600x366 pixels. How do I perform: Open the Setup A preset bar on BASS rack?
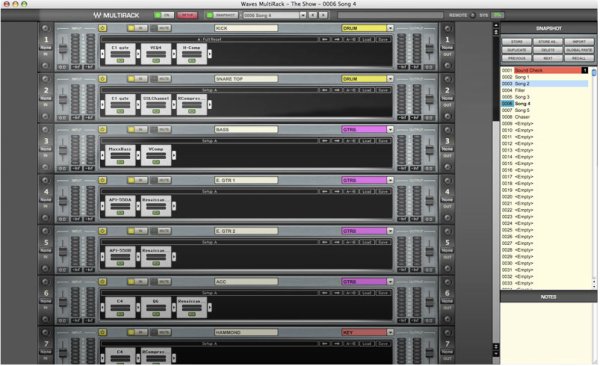coord(209,141)
